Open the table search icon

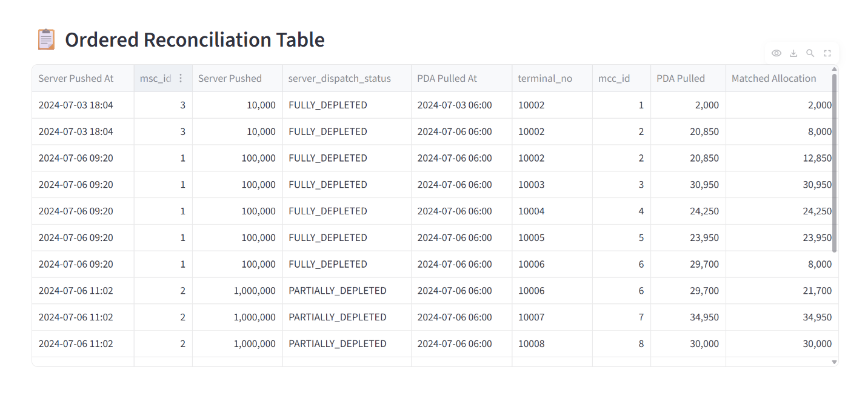[810, 53]
